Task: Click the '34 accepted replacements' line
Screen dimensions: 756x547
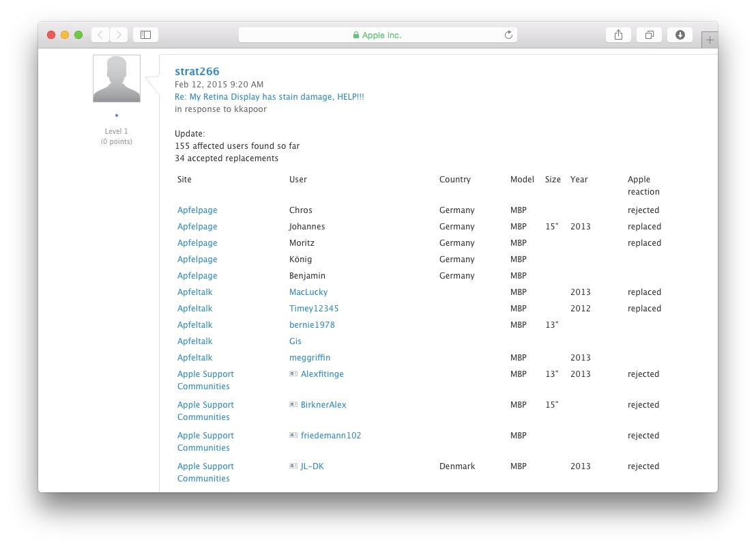Action: coord(227,158)
